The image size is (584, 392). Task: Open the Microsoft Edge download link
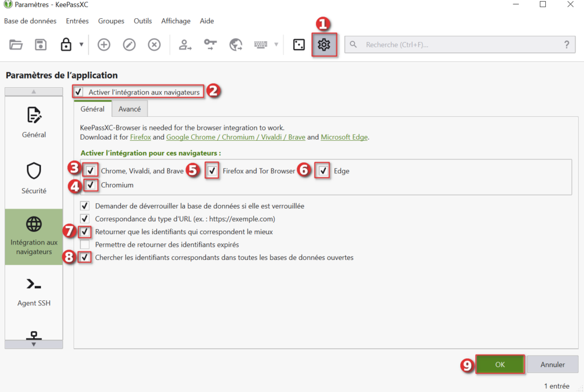pos(344,137)
